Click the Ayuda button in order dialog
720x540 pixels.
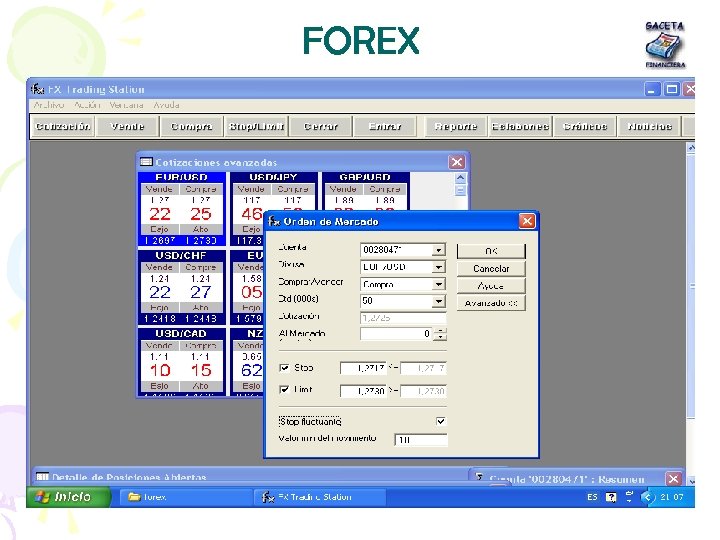pos(491,286)
